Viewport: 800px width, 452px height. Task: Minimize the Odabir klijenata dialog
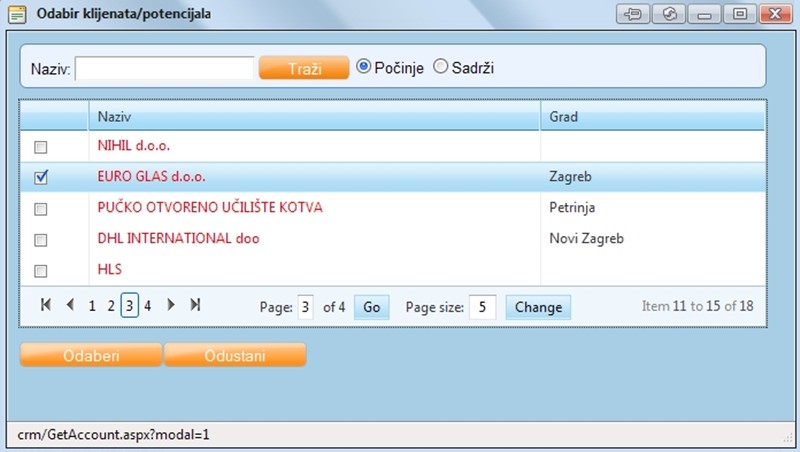[705, 14]
